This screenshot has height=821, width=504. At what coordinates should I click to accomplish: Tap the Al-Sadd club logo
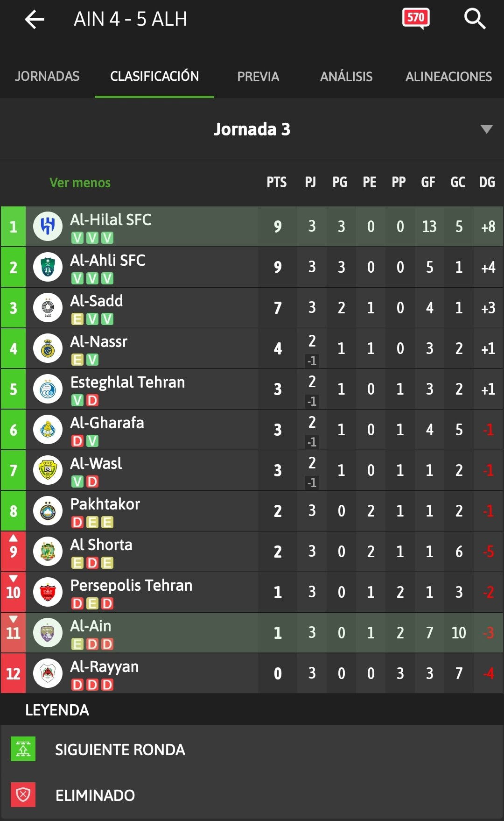(x=48, y=308)
